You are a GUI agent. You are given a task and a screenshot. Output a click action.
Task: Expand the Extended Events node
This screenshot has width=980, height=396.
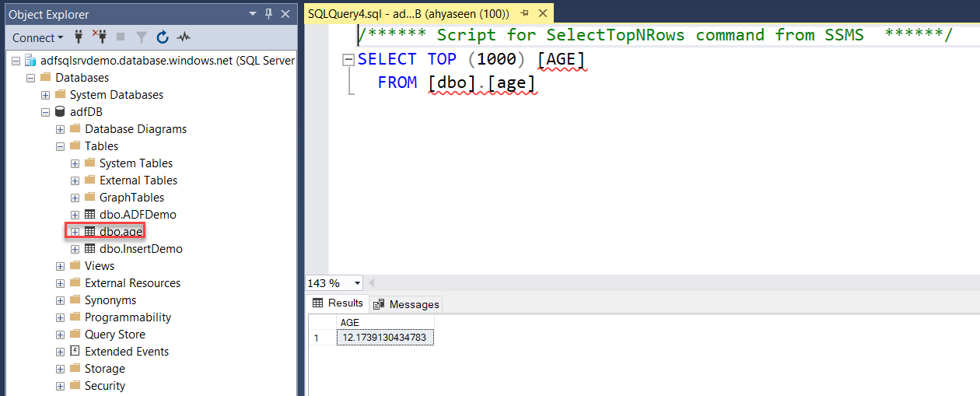[60, 352]
